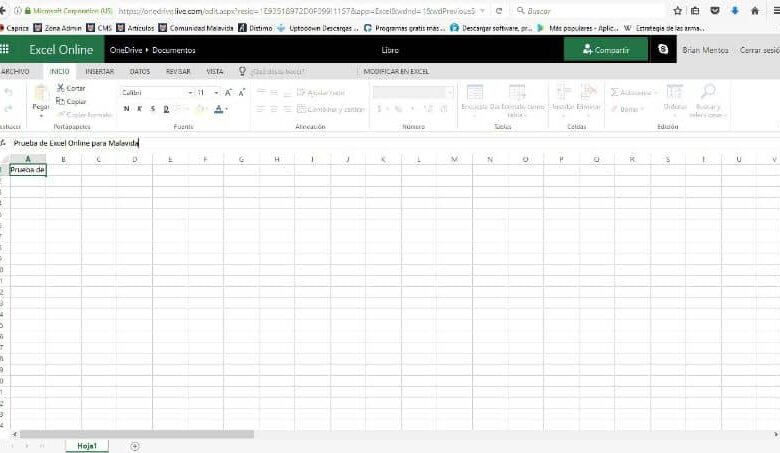The height and width of the screenshot is (453, 780).
Task: Align text left in cell
Action: [261, 109]
